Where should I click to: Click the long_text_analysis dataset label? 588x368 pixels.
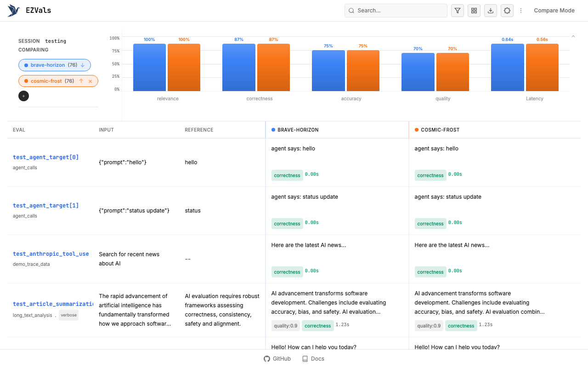tap(33, 315)
